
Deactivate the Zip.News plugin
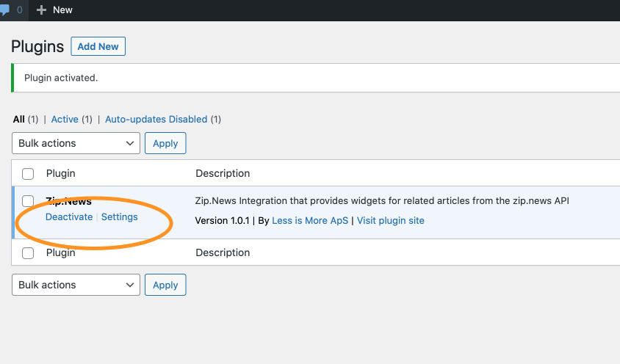pyautogui.click(x=69, y=217)
